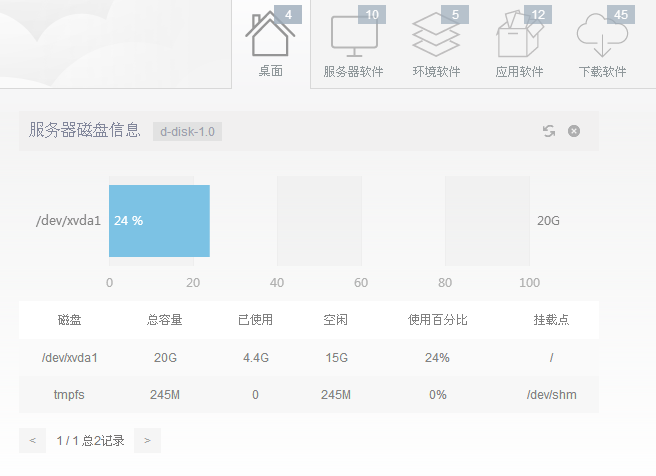Image resolution: width=656 pixels, height=476 pixels.
Task: Go to the next page of records
Action: [x=147, y=440]
